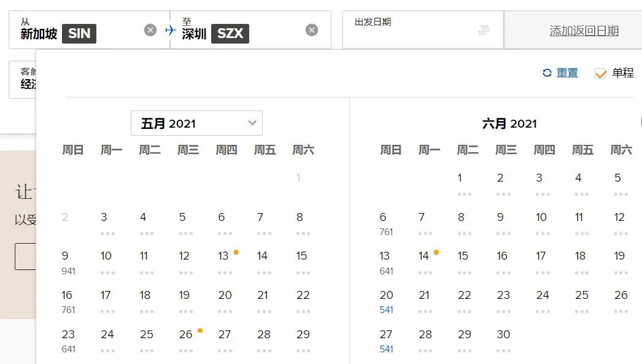Choose June 10 as departure date
642x364 pixels.
click(x=543, y=223)
